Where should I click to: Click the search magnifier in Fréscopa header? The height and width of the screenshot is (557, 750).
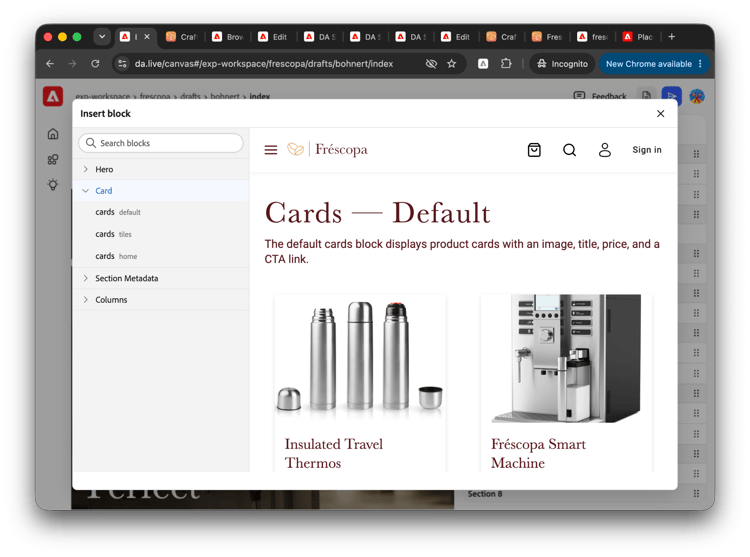[x=569, y=150]
